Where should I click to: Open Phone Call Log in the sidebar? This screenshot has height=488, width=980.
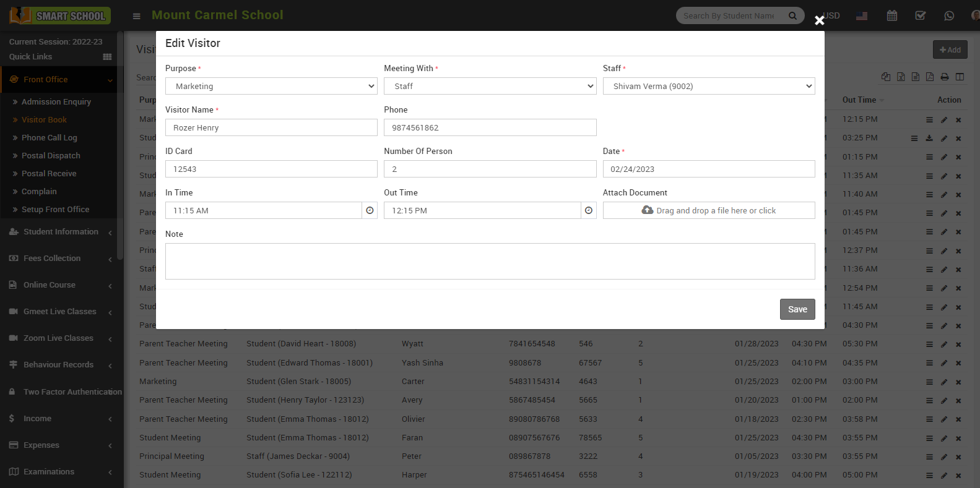(49, 138)
